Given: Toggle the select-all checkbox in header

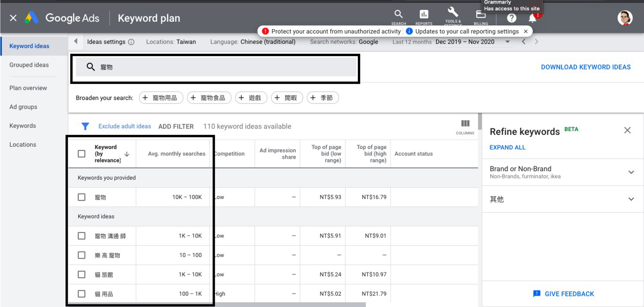Looking at the screenshot, I should pos(81,154).
